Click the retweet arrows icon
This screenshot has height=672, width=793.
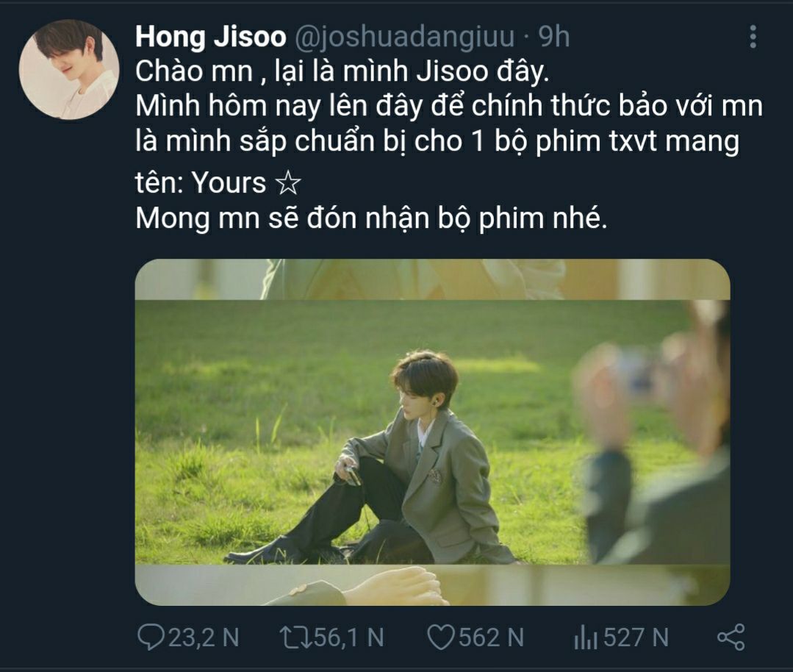[x=296, y=637]
